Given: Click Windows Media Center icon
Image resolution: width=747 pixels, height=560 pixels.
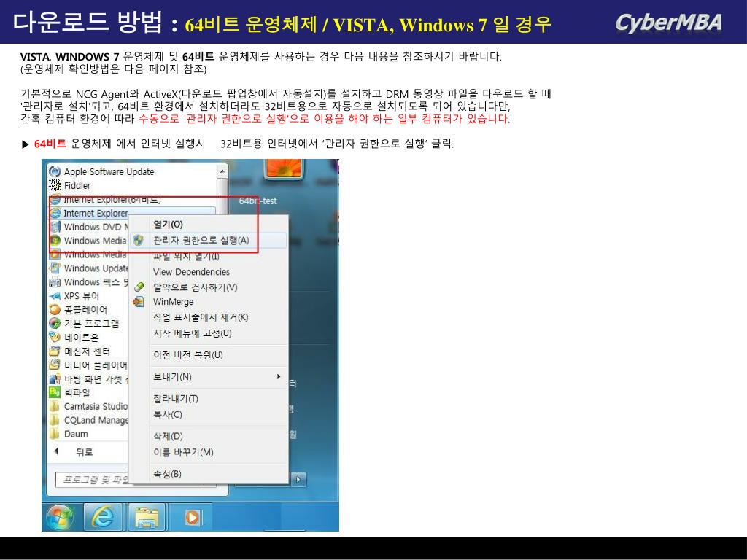Looking at the screenshot, I should point(55,241).
